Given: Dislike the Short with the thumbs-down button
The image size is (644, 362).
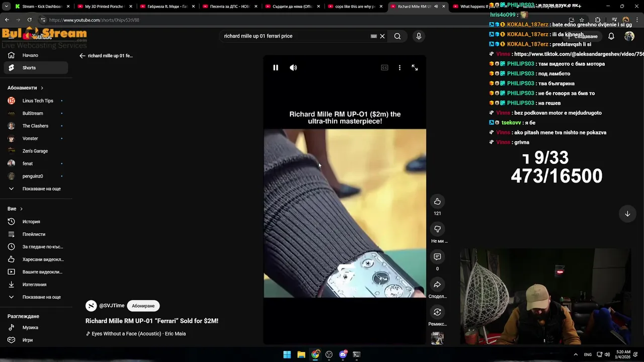Looking at the screenshot, I should pyautogui.click(x=437, y=229).
